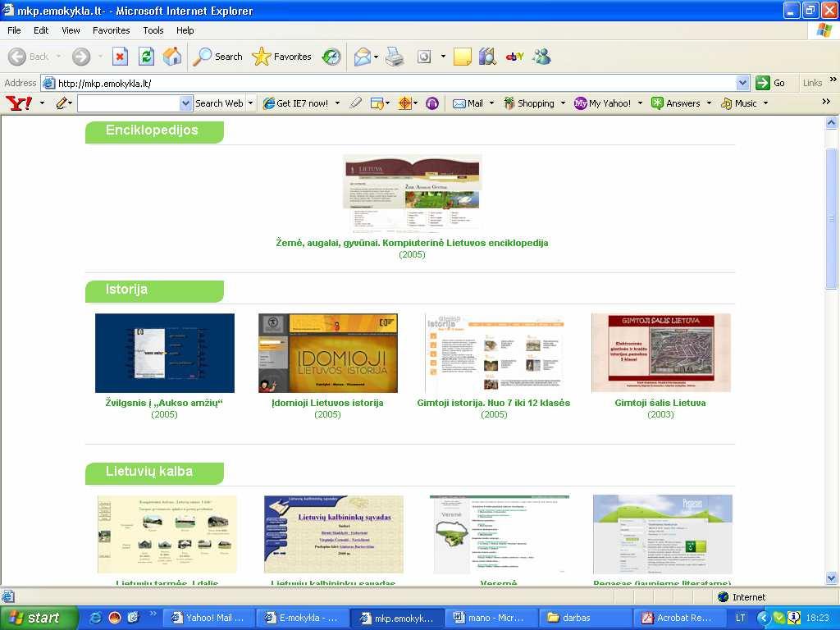Click the Lietuva encyclopedia thumbnail image
This screenshot has width=840, height=630.
412,193
